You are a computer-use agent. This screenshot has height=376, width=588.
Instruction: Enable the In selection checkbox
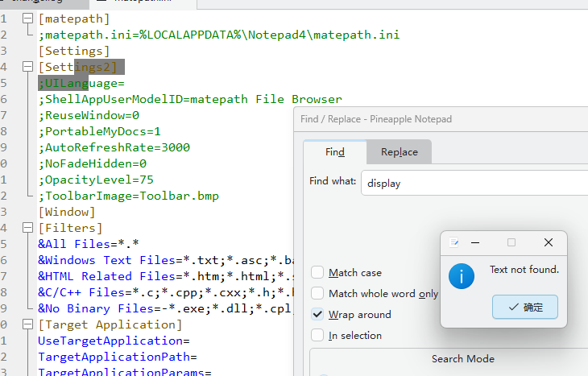click(318, 336)
